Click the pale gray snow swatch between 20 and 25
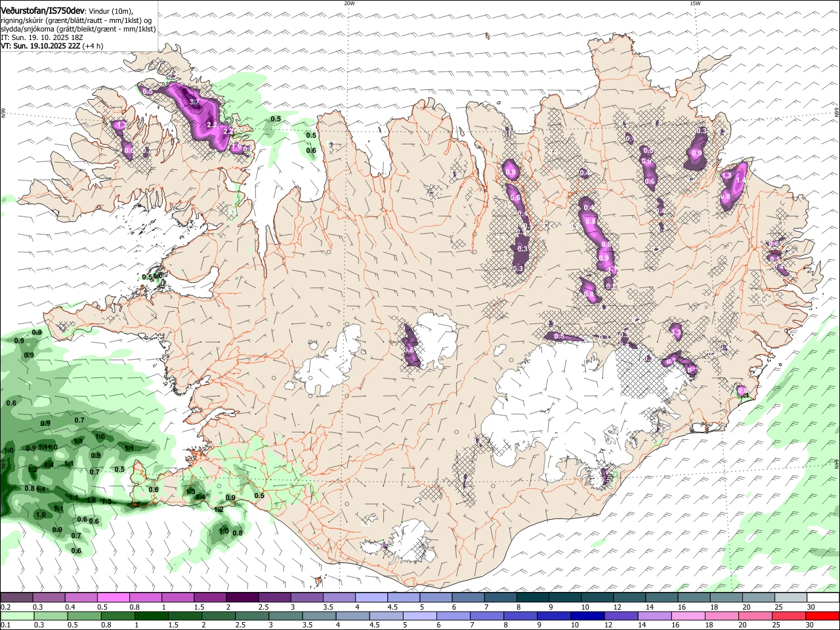Image resolution: width=840 pixels, height=630 pixels. pyautogui.click(x=758, y=597)
